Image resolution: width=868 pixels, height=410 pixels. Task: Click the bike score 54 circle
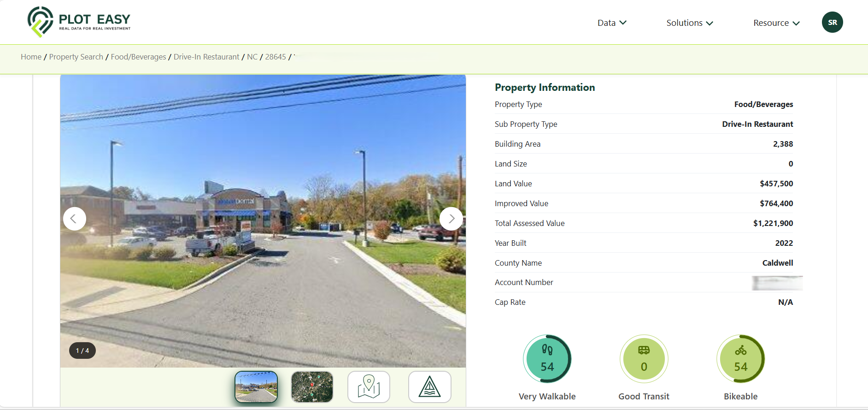(x=740, y=359)
